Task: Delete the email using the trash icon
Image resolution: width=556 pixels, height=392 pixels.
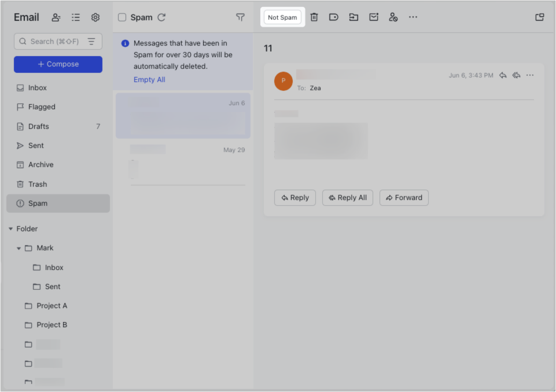Action: [x=314, y=17]
